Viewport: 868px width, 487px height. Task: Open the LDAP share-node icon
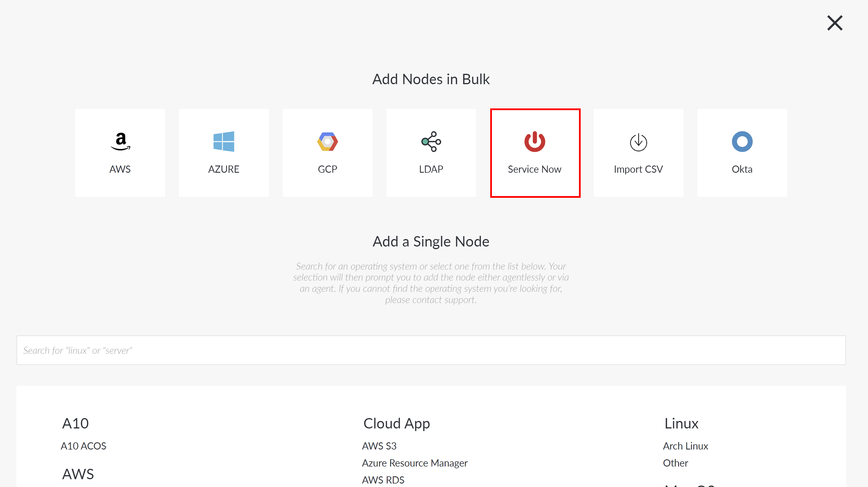coord(431,142)
